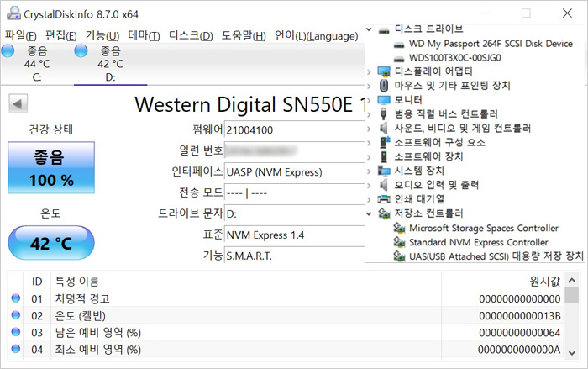Expand the 소프트웨어 구성 요소 node
Image resolution: width=588 pixels, height=369 pixels.
[x=369, y=143]
